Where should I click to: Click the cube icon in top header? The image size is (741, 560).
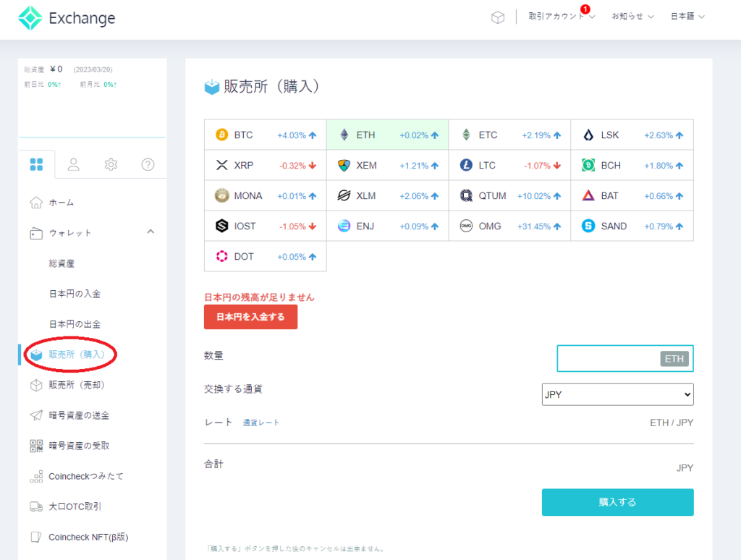click(498, 17)
